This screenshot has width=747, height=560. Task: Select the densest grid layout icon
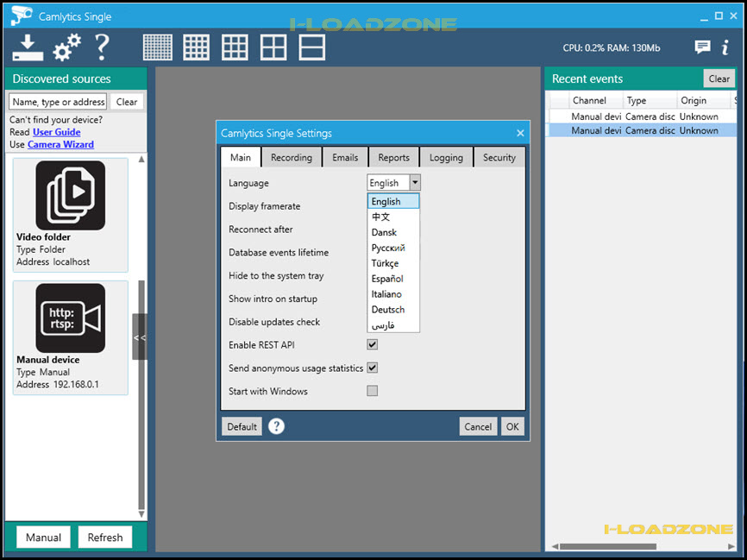[x=158, y=47]
